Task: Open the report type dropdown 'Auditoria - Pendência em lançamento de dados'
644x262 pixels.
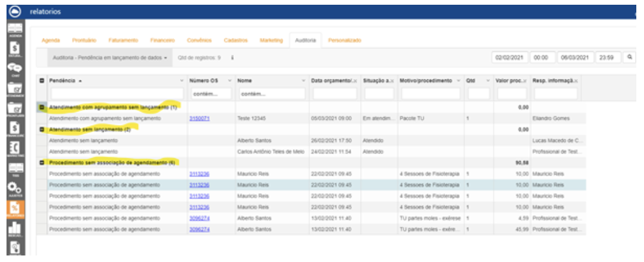Action: pyautogui.click(x=110, y=58)
